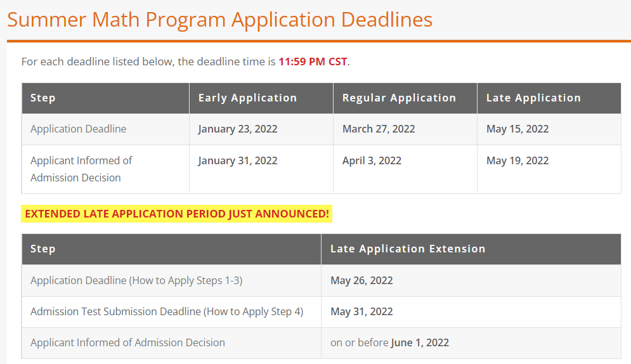Click the Late Application Extension column header
Image resolution: width=631 pixels, height=364 pixels.
click(408, 249)
